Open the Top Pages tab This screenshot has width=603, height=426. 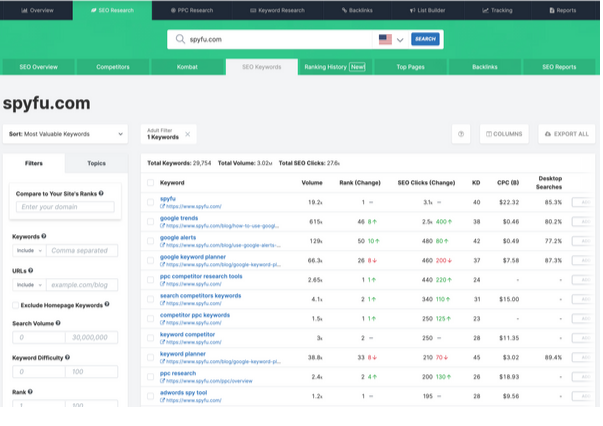(x=410, y=67)
